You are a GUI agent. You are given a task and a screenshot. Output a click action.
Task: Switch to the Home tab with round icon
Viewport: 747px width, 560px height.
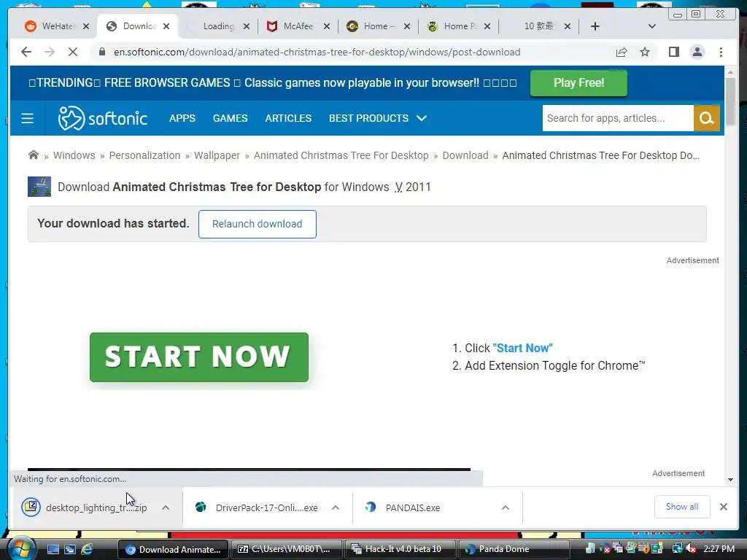[x=378, y=26]
